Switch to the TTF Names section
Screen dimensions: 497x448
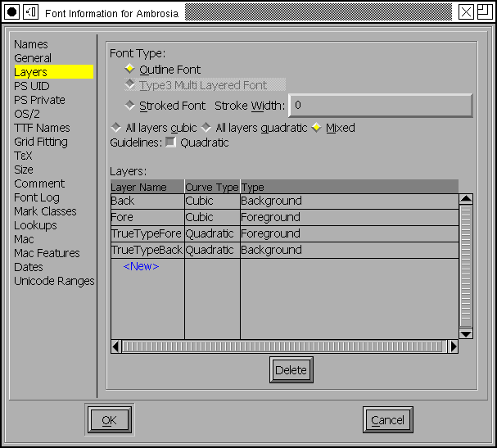click(x=42, y=128)
